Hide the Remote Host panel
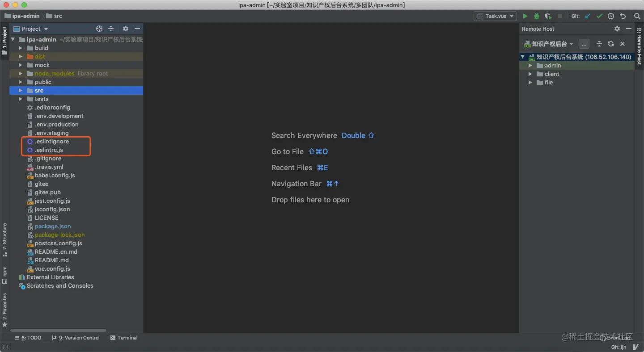The height and width of the screenshot is (352, 644). click(x=629, y=29)
